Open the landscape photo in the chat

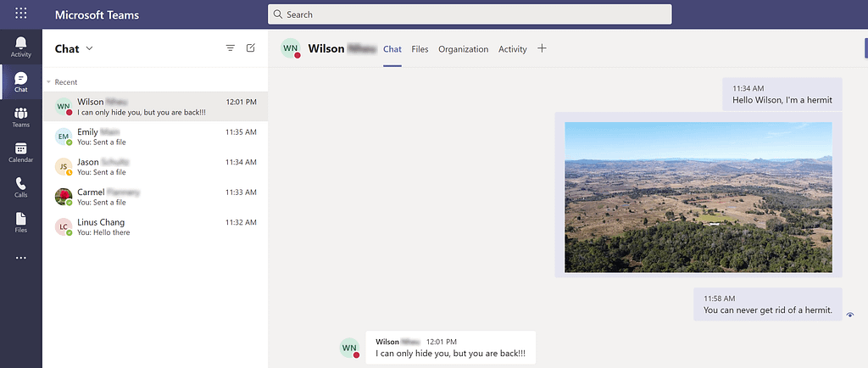tap(698, 197)
